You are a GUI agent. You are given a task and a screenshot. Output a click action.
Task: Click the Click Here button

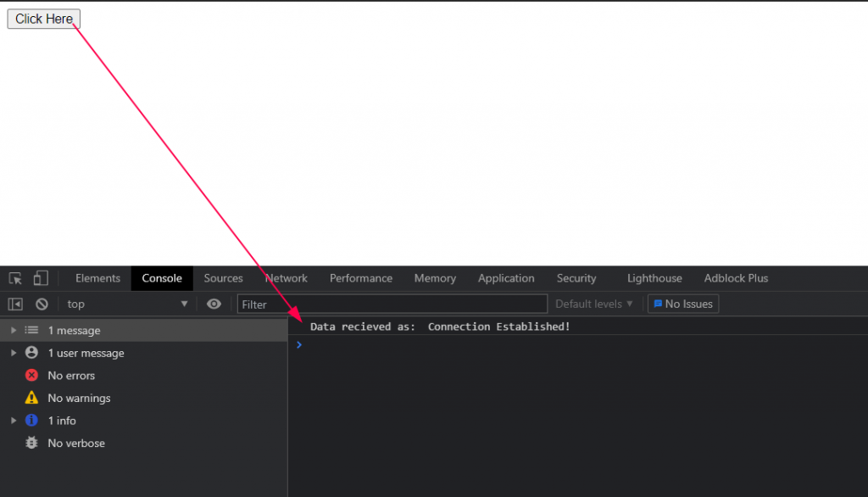[x=43, y=19]
